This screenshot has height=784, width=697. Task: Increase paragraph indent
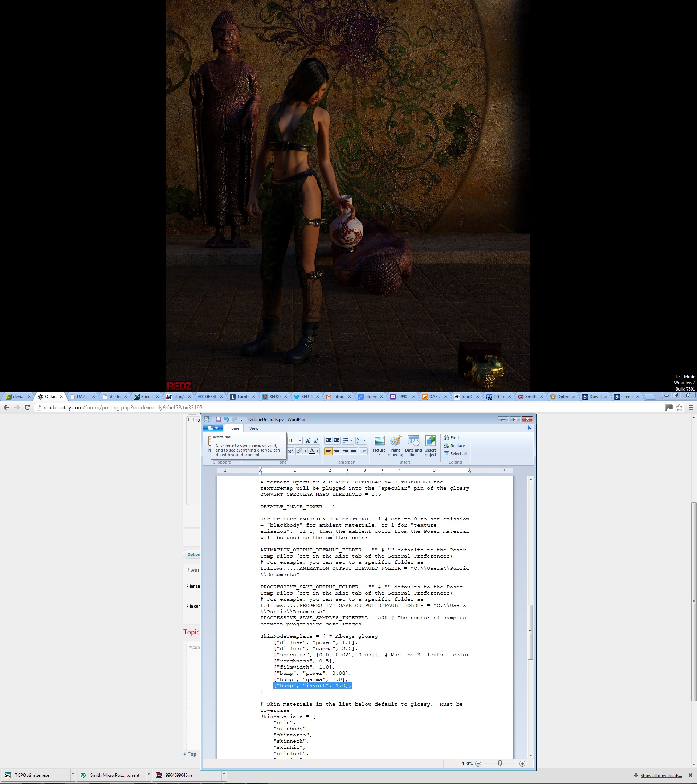click(337, 441)
